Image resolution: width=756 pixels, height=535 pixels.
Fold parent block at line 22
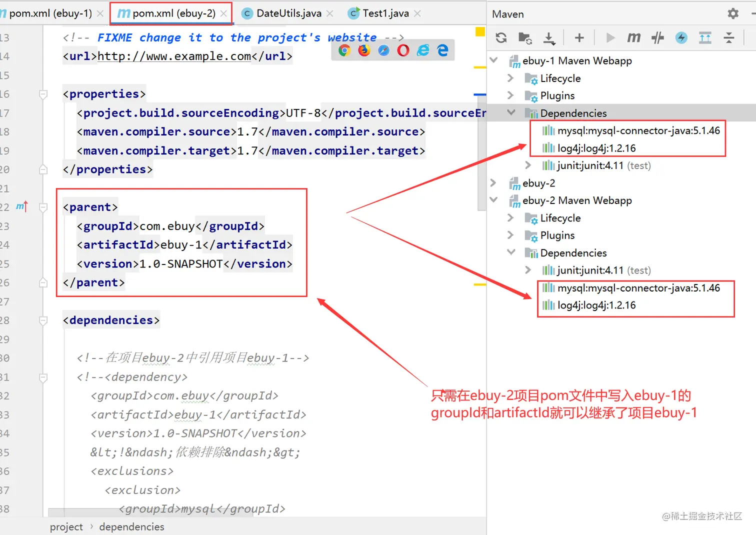43,207
